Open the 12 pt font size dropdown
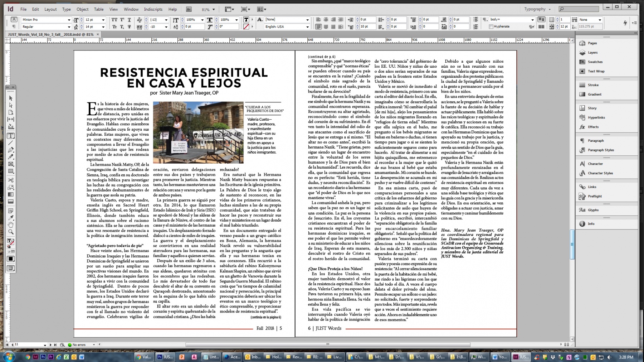644x362 pixels. click(103, 20)
